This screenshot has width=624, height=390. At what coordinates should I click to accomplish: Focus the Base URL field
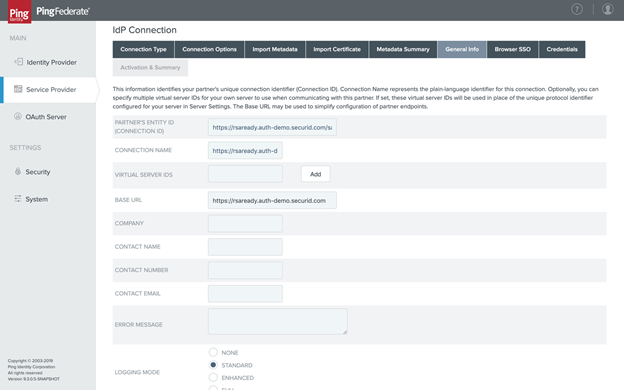tap(272, 200)
